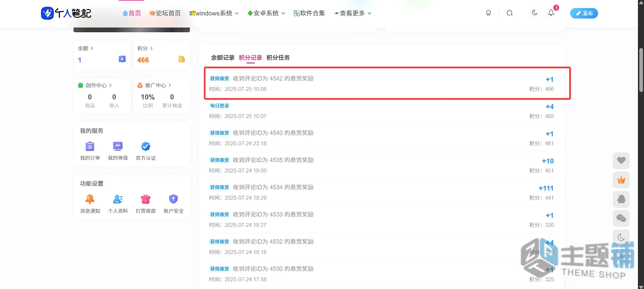Click the 积分: 441 balance text
Image resolution: width=644 pixels, height=289 pixels.
point(542,198)
